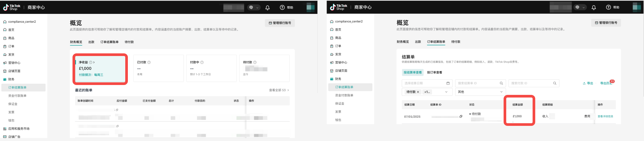Viewport: 644px width, 141px height.
Task: Click 查看详细信息 for the £1,000 settlement
Action: coord(605,116)
